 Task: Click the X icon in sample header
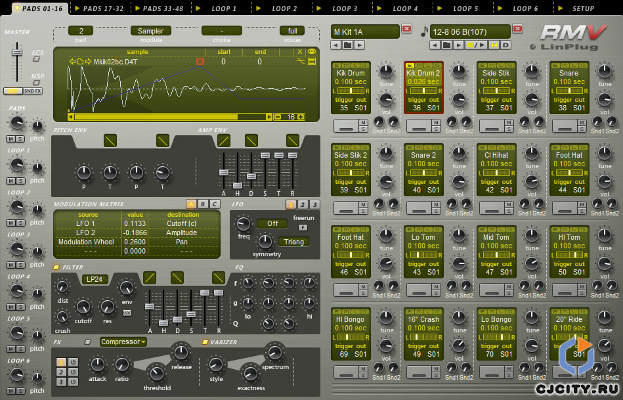(x=300, y=52)
